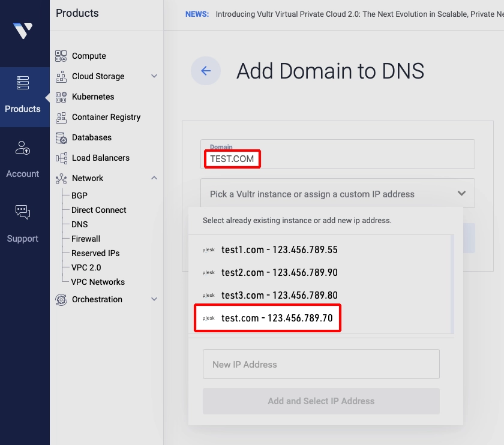This screenshot has width=504, height=445.
Task: Expand the Cloud Storage submenu chevron
Action: (154, 76)
